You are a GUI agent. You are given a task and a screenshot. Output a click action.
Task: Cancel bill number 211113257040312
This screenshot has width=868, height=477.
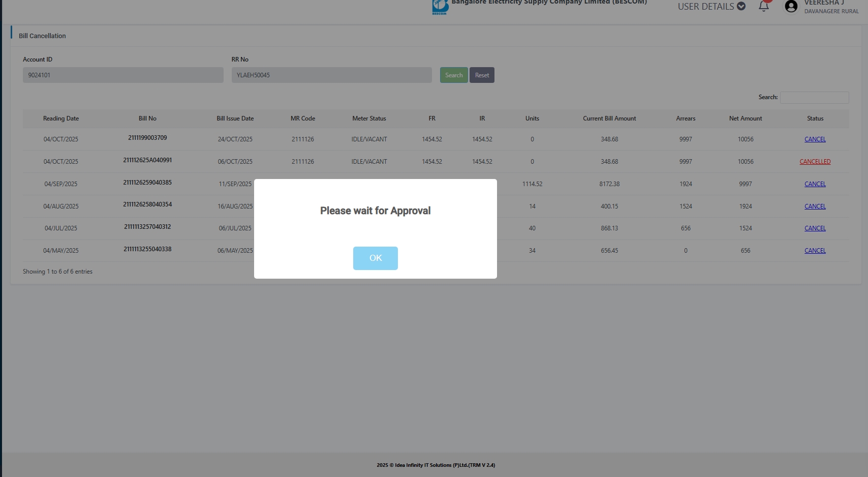[815, 228]
